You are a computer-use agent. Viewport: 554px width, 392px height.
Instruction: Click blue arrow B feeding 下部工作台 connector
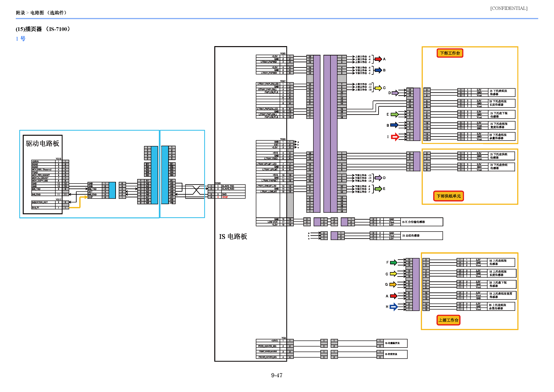coord(394,125)
